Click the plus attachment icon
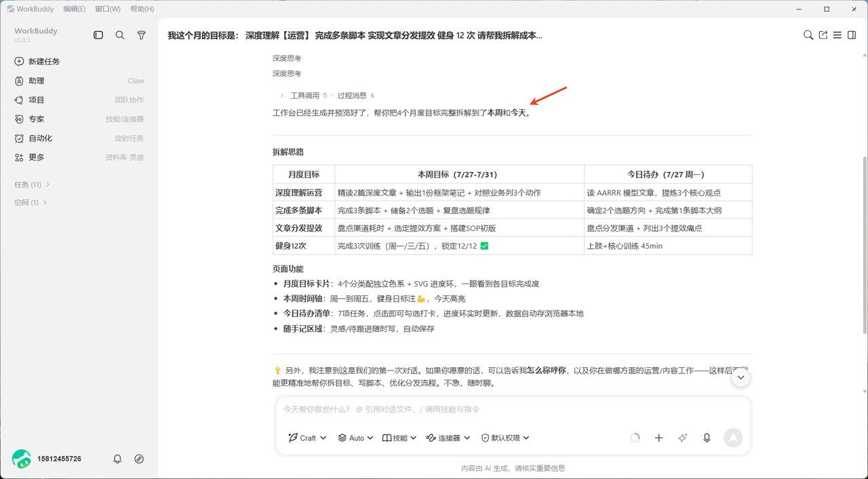 (658, 438)
